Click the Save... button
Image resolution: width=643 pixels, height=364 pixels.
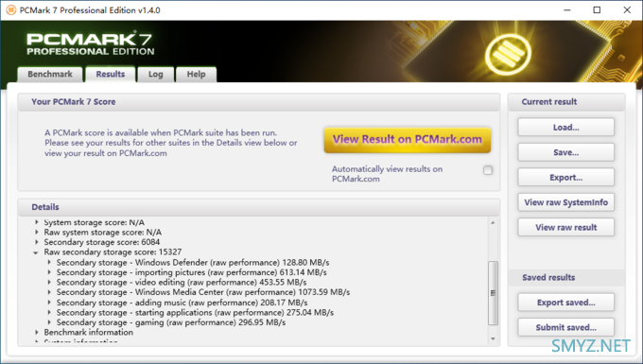click(565, 152)
